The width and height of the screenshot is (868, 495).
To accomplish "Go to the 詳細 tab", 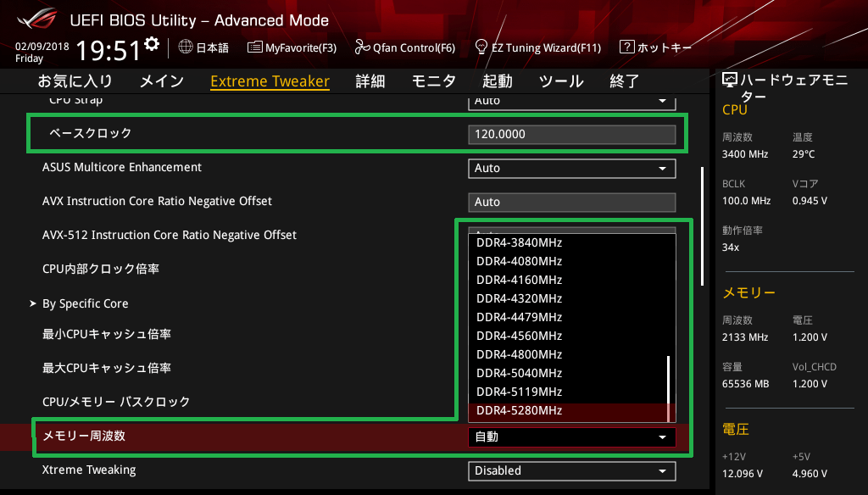I will 370,81.
